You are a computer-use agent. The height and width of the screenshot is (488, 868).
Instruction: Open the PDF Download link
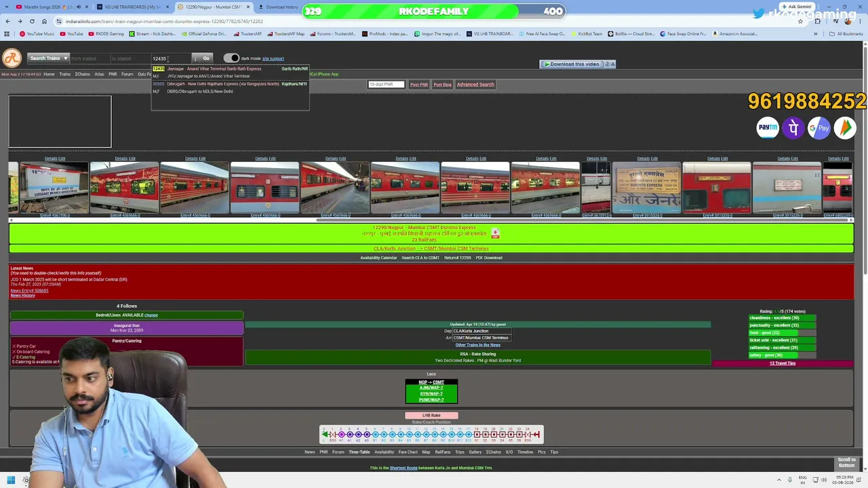click(489, 258)
